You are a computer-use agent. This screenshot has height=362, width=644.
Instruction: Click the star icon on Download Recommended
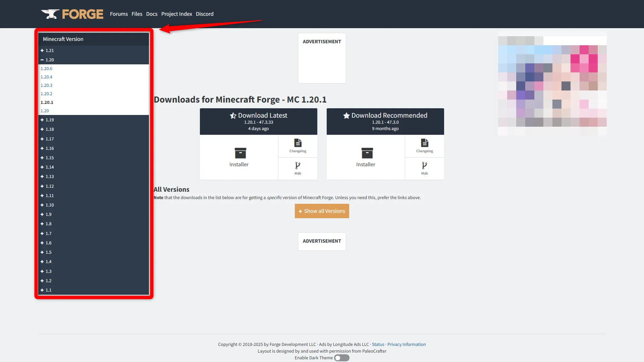(x=346, y=116)
